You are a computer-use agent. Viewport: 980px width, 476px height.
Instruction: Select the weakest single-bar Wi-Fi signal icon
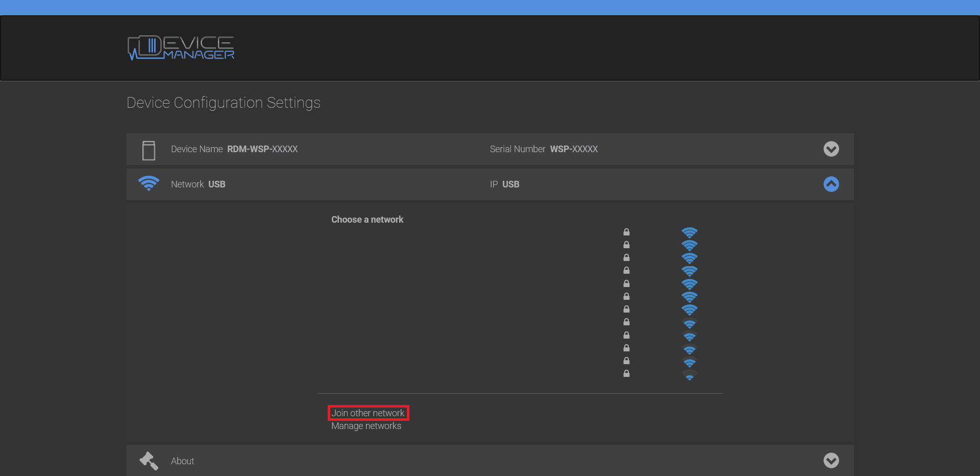690,375
